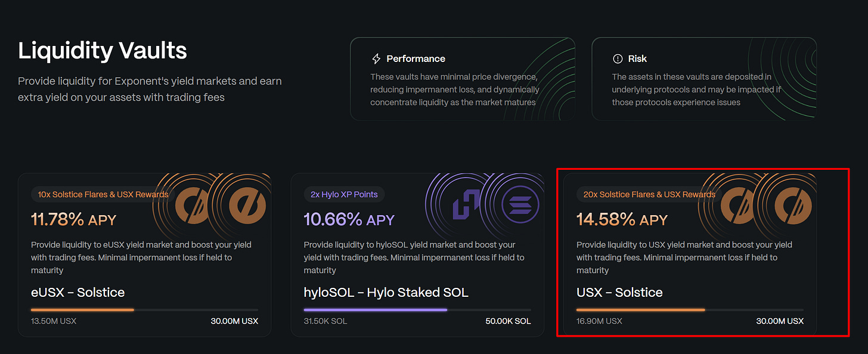Click the 2x Hylo XP Points badge
868x354 pixels.
(x=345, y=194)
